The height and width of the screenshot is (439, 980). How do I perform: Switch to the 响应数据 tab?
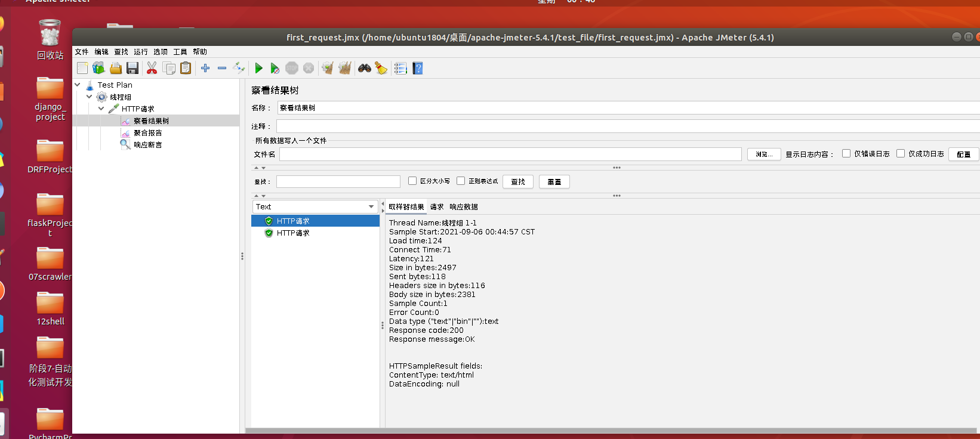464,207
